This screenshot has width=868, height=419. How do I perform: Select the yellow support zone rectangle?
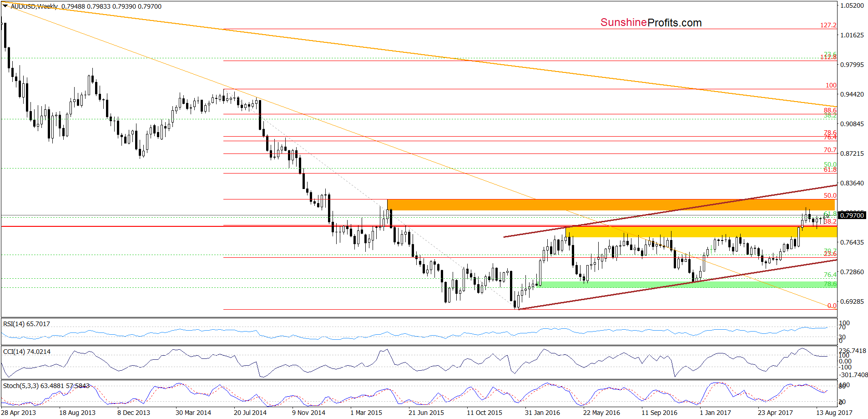(x=701, y=232)
